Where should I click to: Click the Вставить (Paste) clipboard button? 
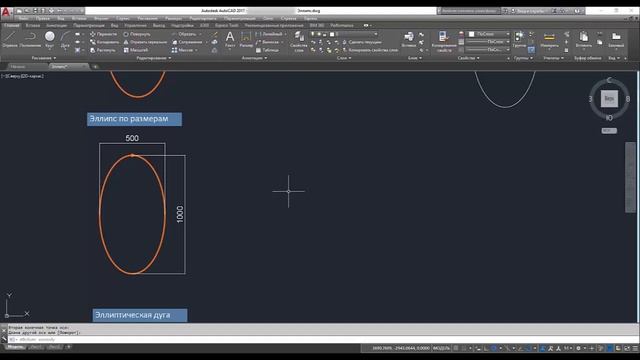[584, 40]
